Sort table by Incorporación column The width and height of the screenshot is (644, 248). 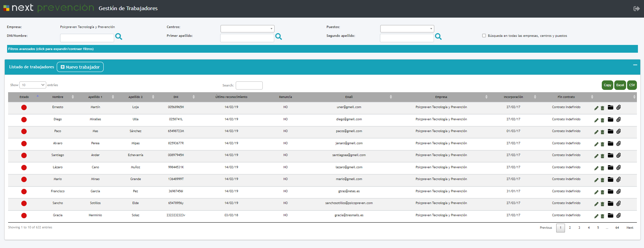[x=513, y=97]
